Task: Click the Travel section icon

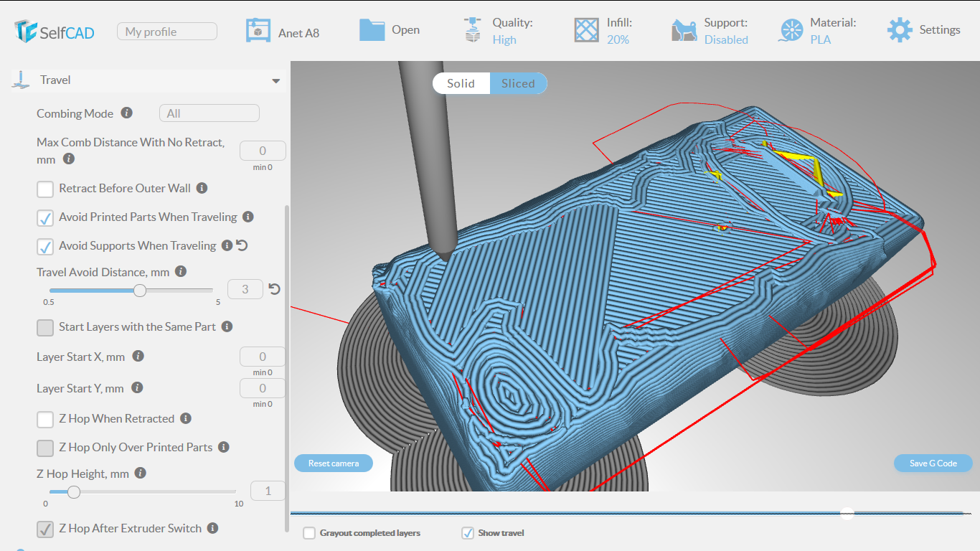Action: pyautogui.click(x=21, y=80)
